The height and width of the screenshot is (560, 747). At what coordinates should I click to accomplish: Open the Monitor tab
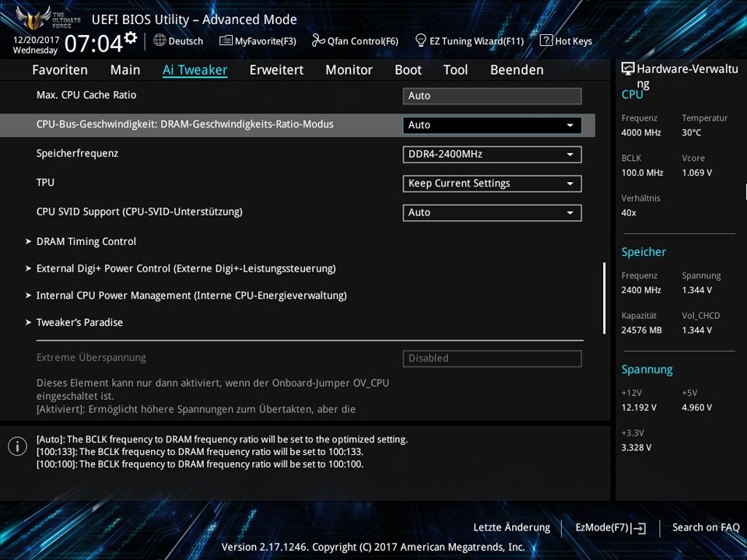[x=349, y=70]
